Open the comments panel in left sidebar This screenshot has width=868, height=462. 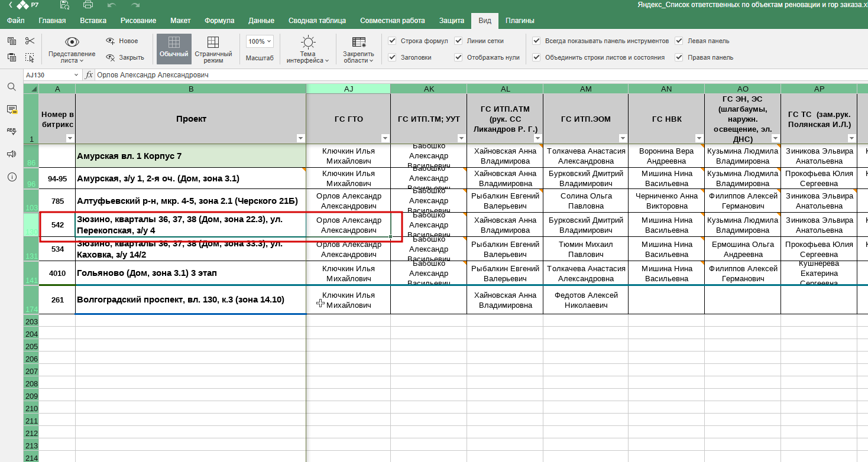point(12,109)
